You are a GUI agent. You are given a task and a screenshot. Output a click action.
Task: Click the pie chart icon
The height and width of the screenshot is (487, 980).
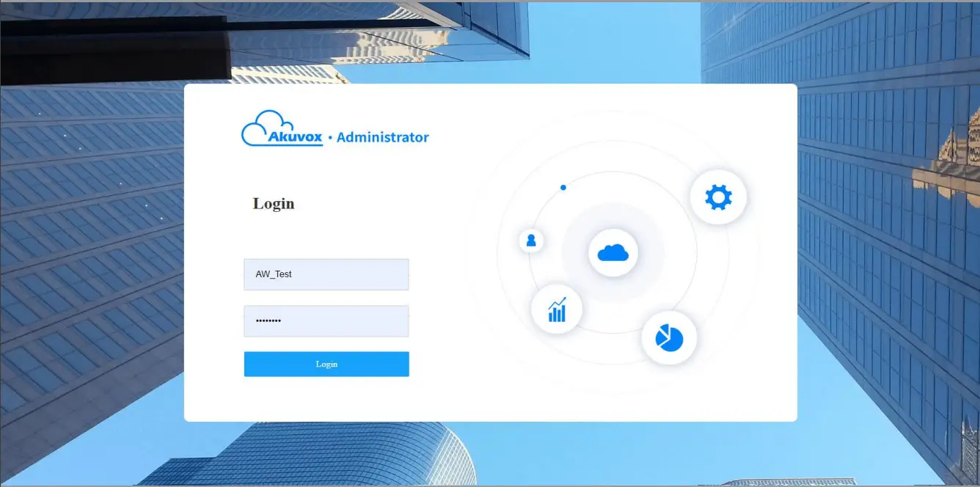coord(668,337)
